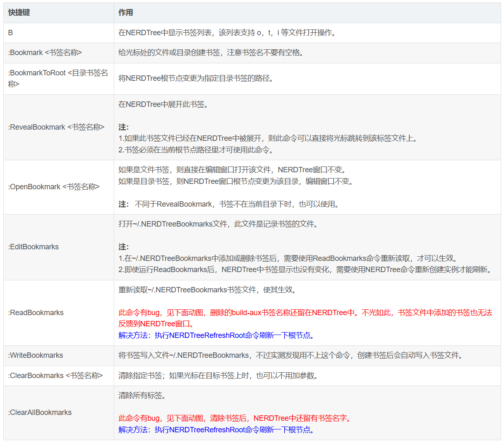Click the note 不同于RevealBookmark，书签不在当前目录下时

pyautogui.click(x=237, y=204)
